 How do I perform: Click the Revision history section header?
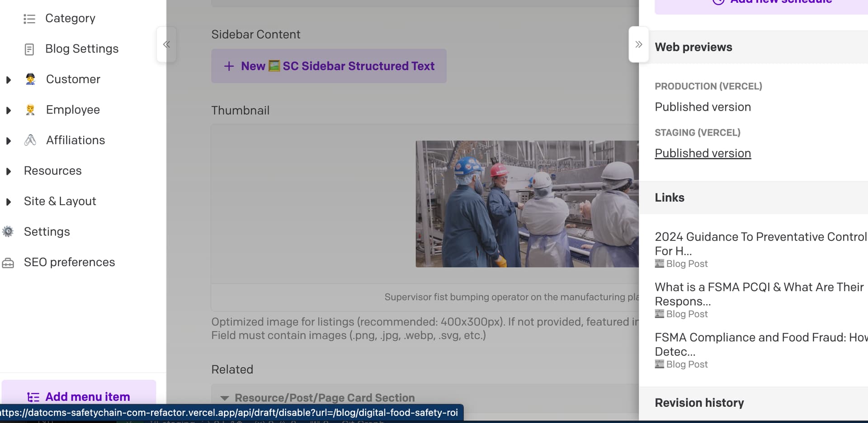(x=753, y=403)
